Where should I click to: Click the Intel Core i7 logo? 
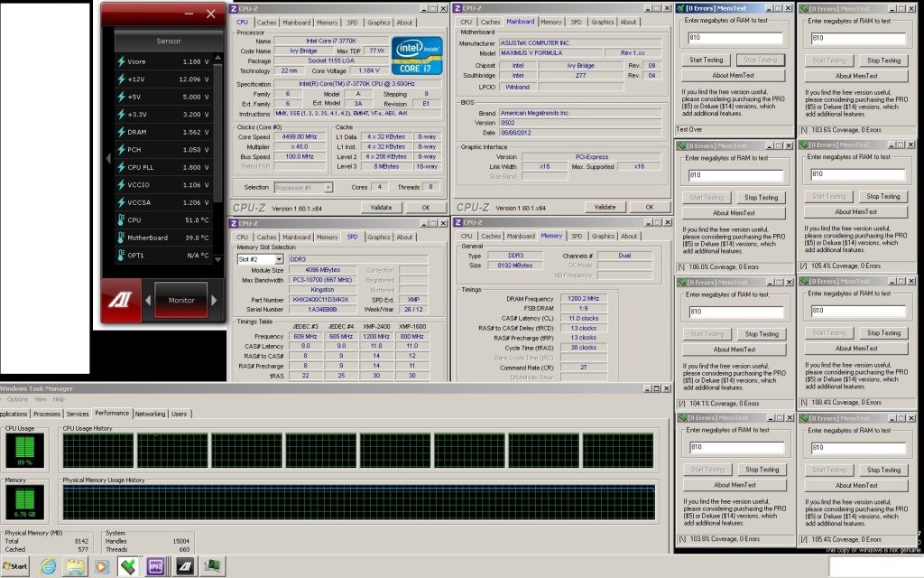tap(417, 54)
